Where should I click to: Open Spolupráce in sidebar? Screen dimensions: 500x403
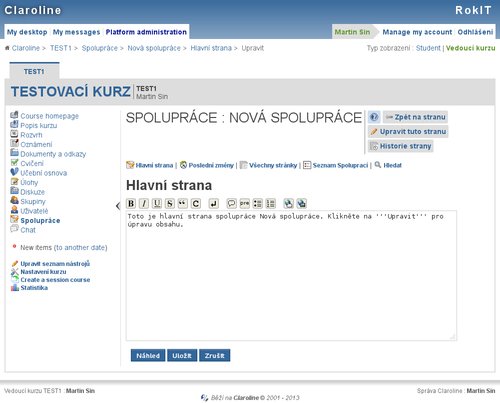40,220
